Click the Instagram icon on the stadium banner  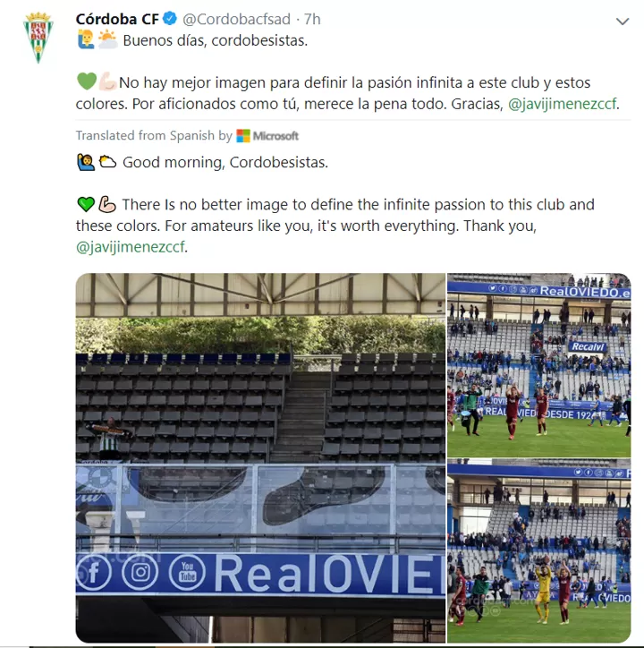[140, 572]
